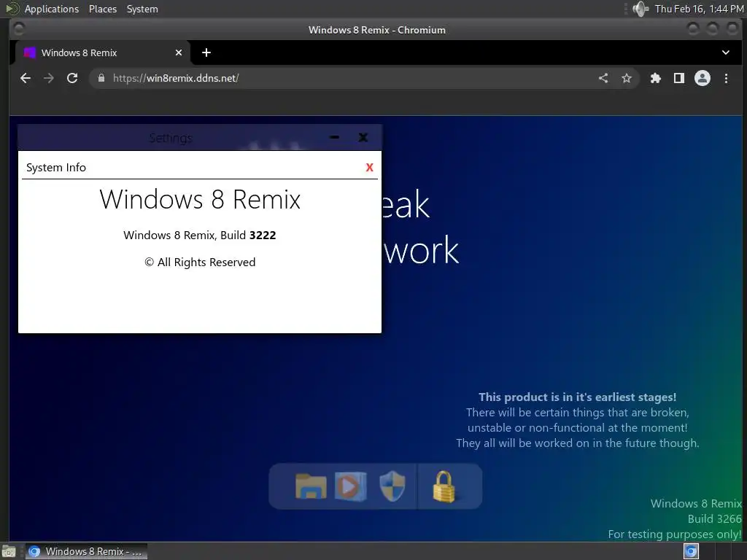Click the address bar URL
Screen dimensions: 747x560
(176, 78)
